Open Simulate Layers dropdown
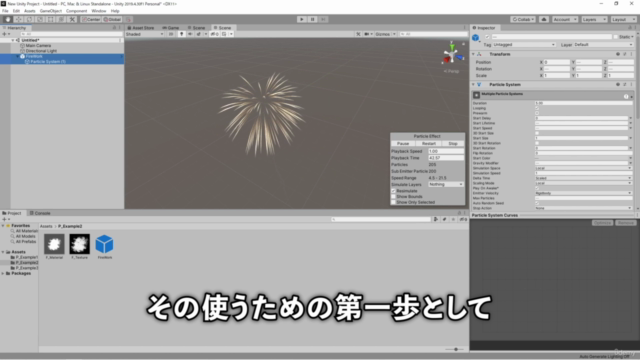This screenshot has height=360, width=640. pyautogui.click(x=446, y=184)
